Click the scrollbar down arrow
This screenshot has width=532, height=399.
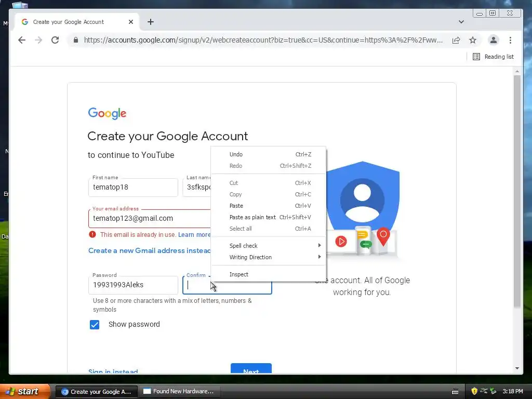tap(517, 368)
